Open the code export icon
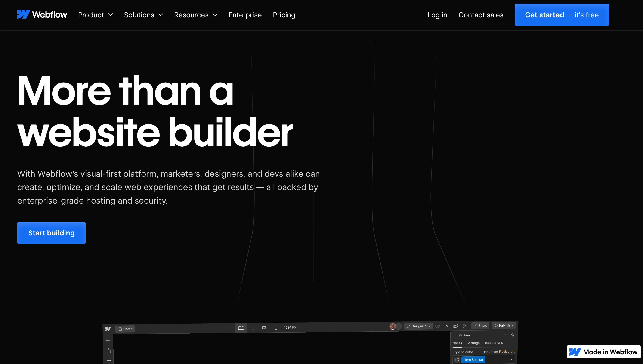This screenshot has width=643, height=364. pyautogui.click(x=446, y=326)
